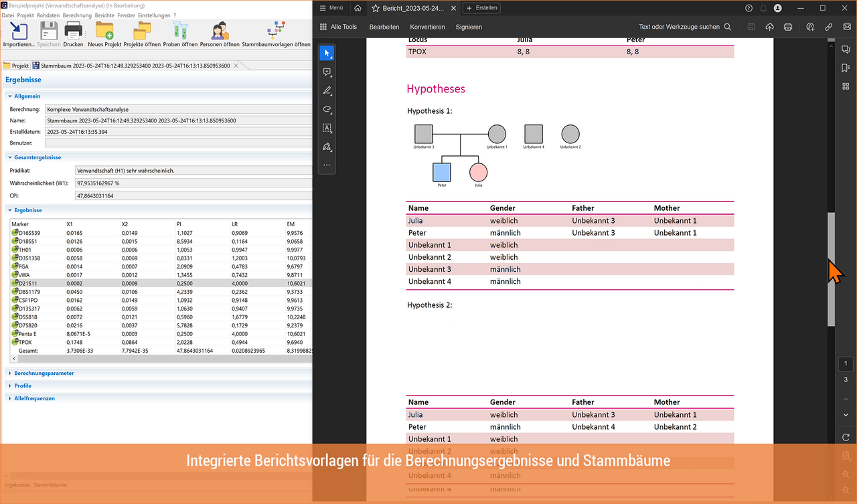
Task: Go to the PDF viewer home icon
Action: pyautogui.click(x=358, y=8)
